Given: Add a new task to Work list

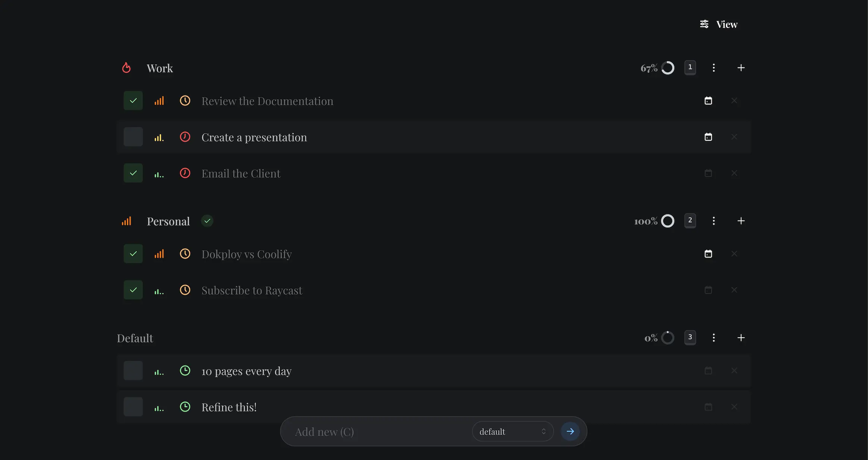Looking at the screenshot, I should pos(741,68).
